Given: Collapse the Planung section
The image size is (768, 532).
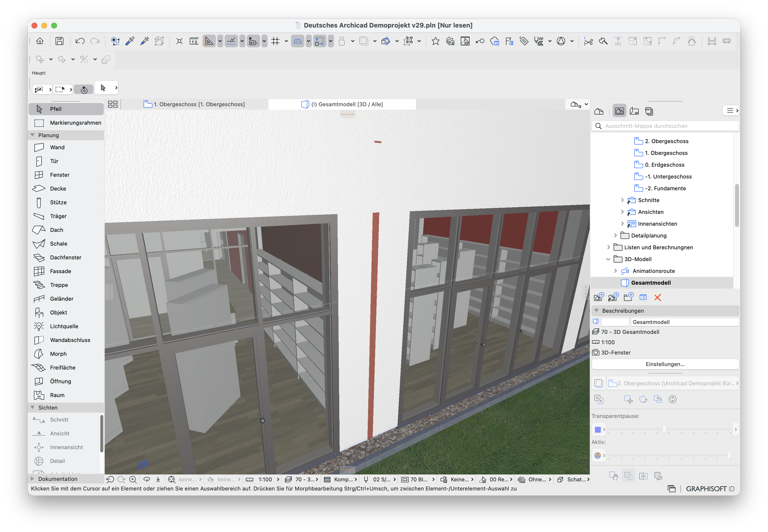Looking at the screenshot, I should click(33, 135).
